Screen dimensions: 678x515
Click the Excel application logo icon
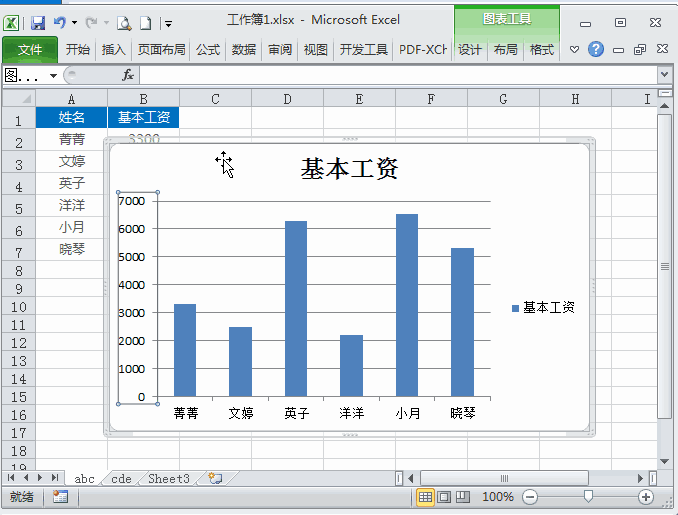pyautogui.click(x=11, y=23)
